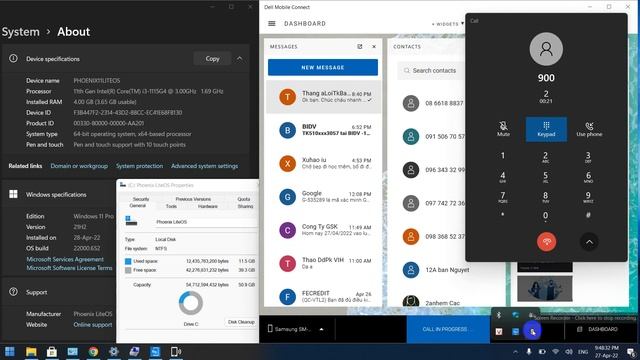Select the Sharing tab in Properties
Image resolution: width=640 pixels, height=360 pixels.
245,207
